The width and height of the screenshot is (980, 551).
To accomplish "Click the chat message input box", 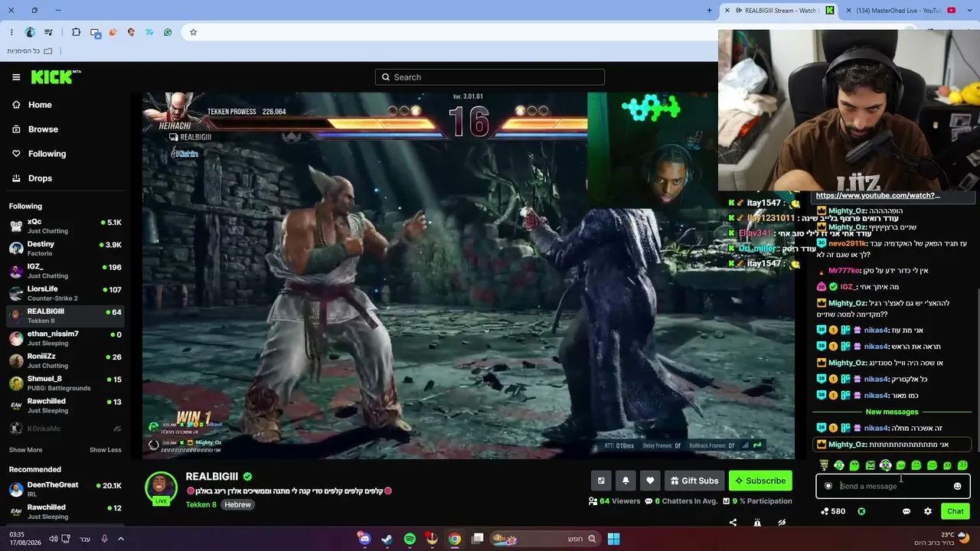I will coord(893,486).
